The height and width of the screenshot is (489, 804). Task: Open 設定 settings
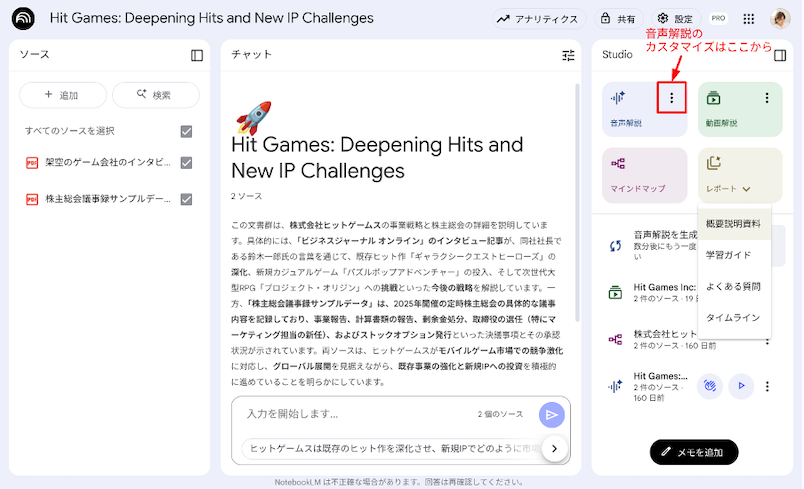676,19
